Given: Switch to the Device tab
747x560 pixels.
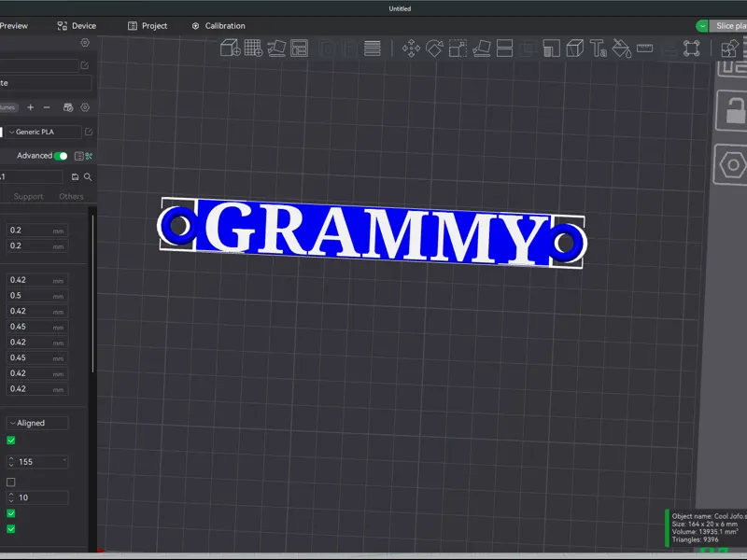Looking at the screenshot, I should (77, 26).
